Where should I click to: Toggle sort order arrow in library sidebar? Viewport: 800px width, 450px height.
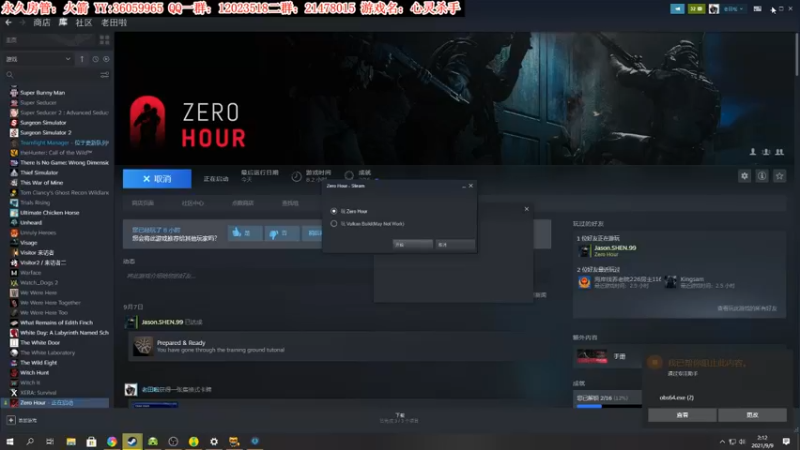[82, 59]
